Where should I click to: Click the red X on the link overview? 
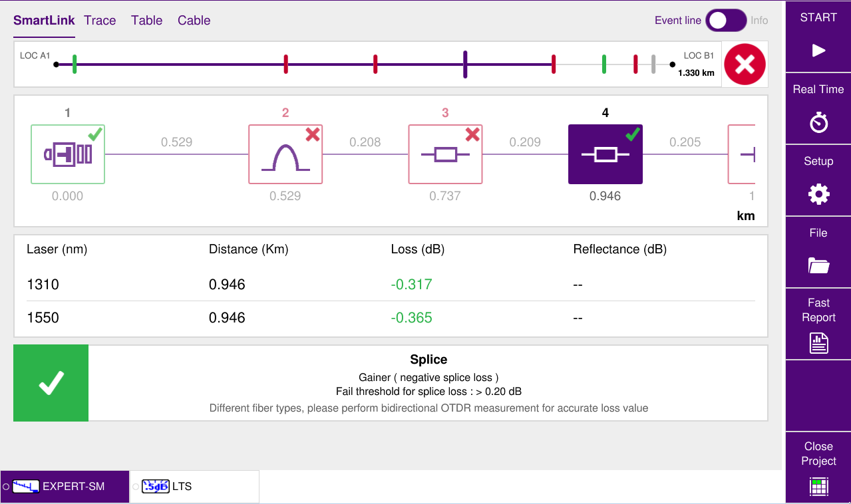pos(744,63)
